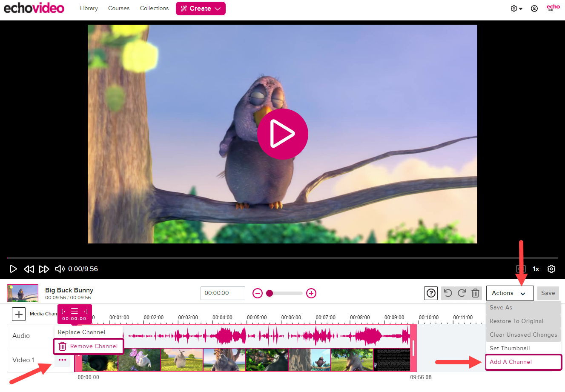Select the Audio channel label
This screenshot has height=392, width=565.
tap(21, 336)
